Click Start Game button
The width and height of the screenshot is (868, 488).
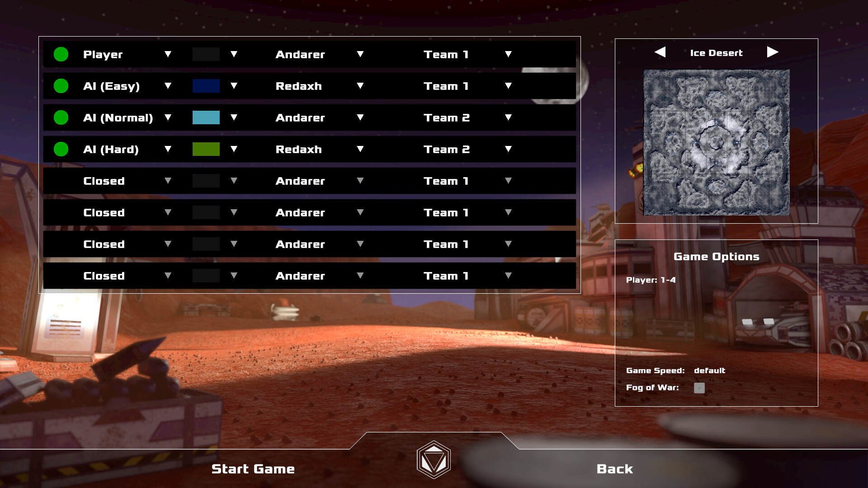click(253, 469)
